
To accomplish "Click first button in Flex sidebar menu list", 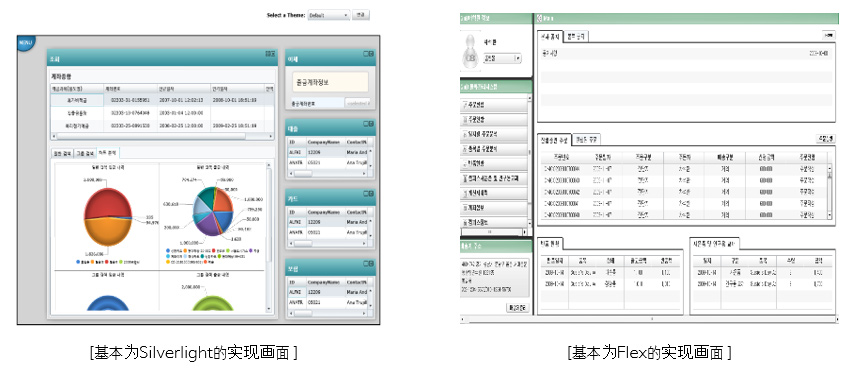I will click(494, 104).
